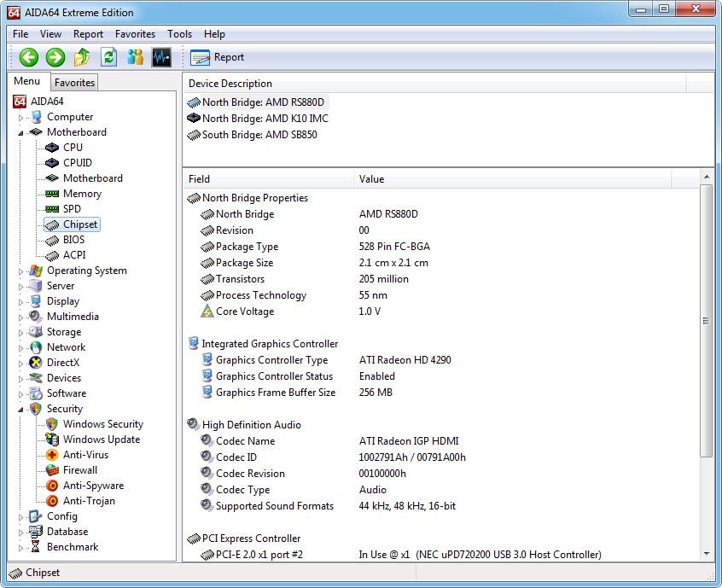Switch to the Favorites tab
Image resolution: width=722 pixels, height=588 pixels.
click(74, 83)
